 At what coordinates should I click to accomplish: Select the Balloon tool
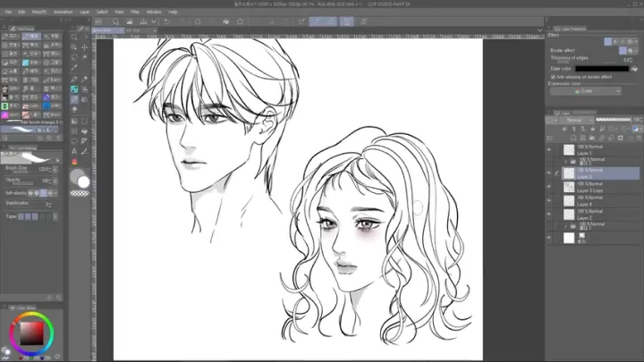pos(74,141)
